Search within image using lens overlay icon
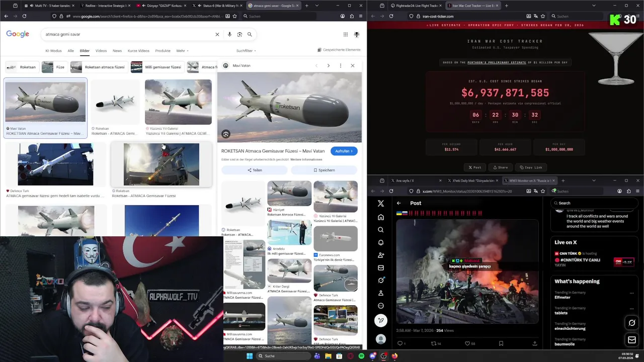Image resolution: width=644 pixels, height=362 pixels. [x=226, y=134]
